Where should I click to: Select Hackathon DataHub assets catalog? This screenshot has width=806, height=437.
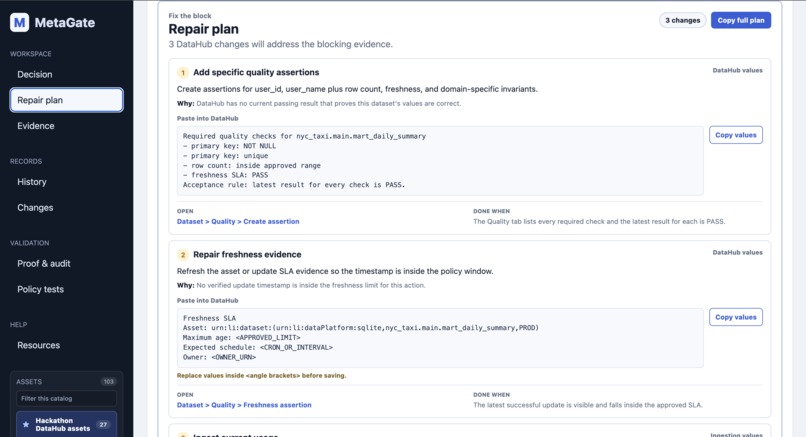point(66,424)
